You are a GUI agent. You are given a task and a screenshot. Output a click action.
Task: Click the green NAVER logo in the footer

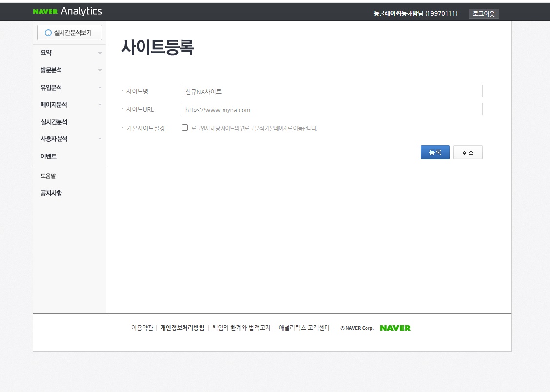pos(395,328)
